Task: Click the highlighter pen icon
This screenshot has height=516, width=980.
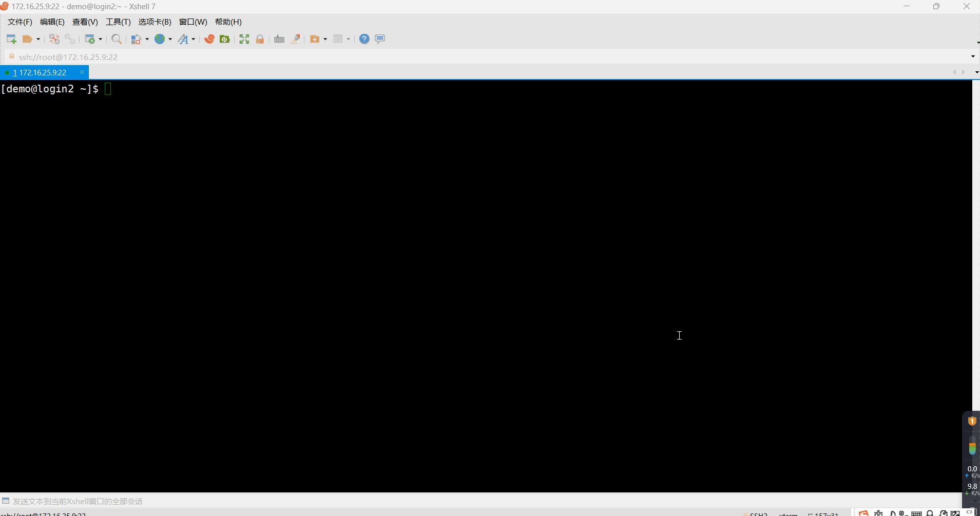Action: tap(295, 39)
